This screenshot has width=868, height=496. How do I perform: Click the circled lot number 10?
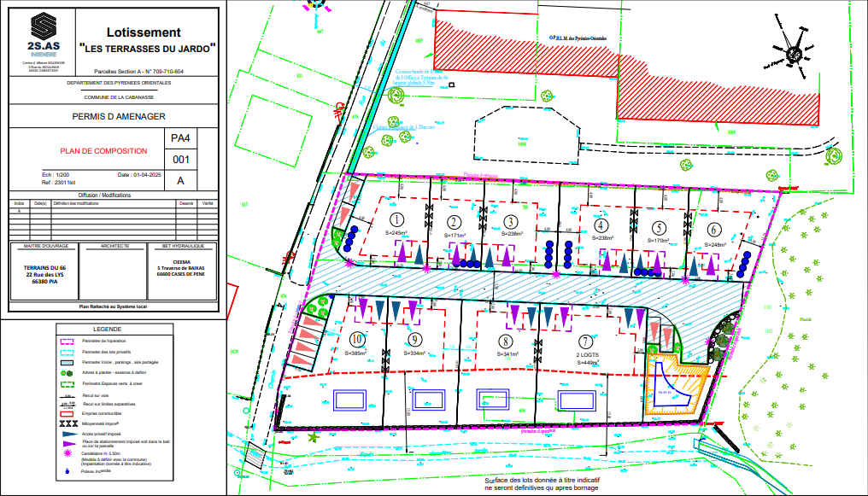pyautogui.click(x=357, y=337)
